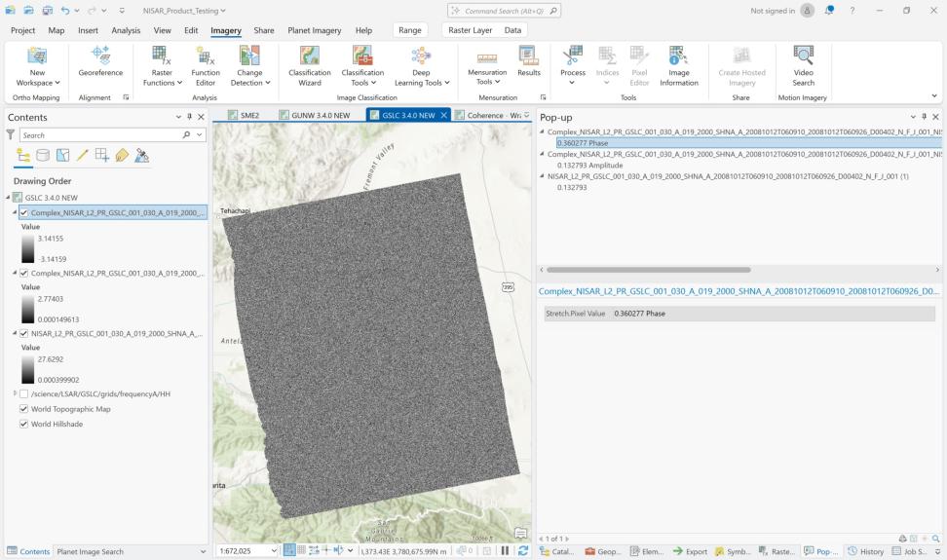Open the Symbology pane tab
947x560 pixels.
click(x=732, y=551)
